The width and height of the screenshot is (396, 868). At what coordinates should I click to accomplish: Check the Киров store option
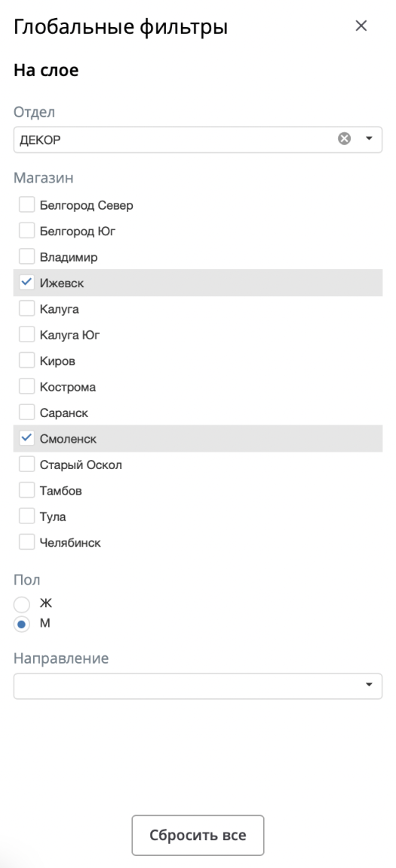[26, 360]
